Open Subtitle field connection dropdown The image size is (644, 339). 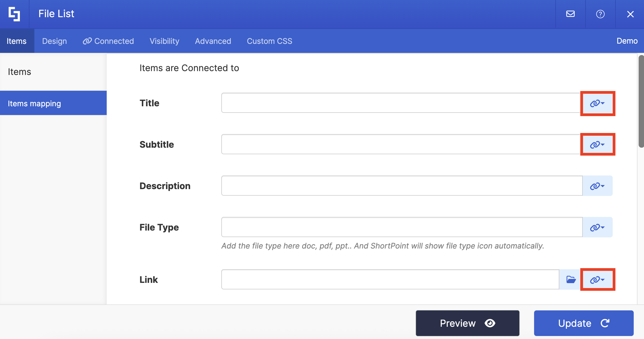[597, 144]
